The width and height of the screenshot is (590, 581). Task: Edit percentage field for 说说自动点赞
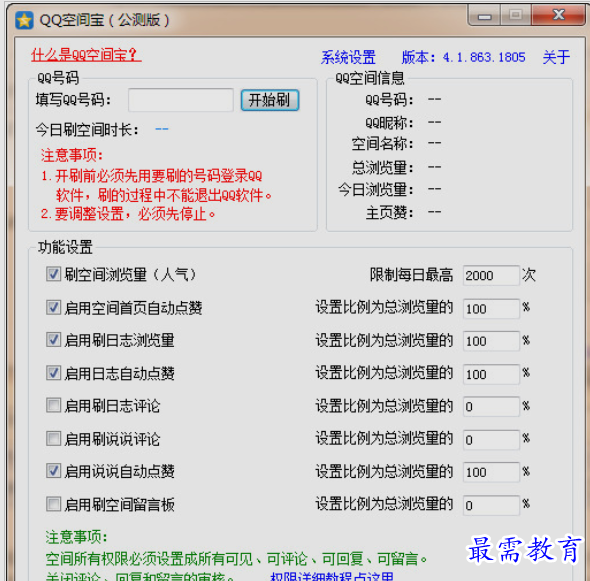(x=491, y=472)
